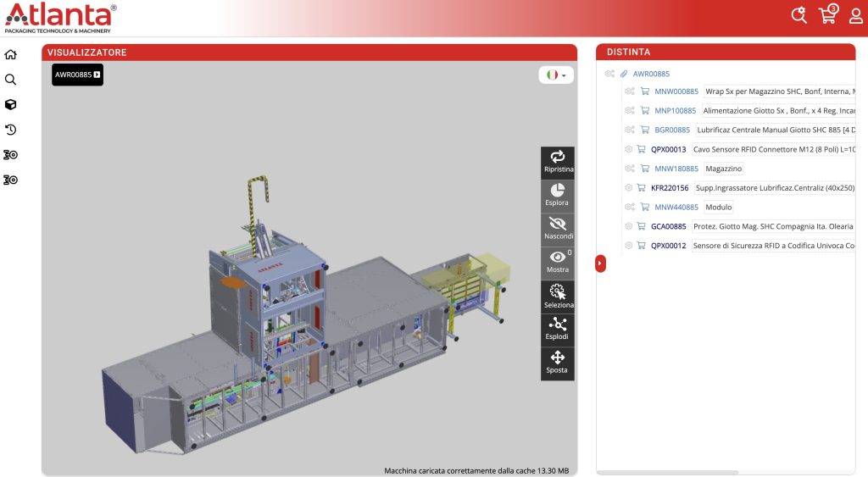This screenshot has width=868, height=477.
Task: Click the Magazzino description label
Action: pyautogui.click(x=724, y=169)
